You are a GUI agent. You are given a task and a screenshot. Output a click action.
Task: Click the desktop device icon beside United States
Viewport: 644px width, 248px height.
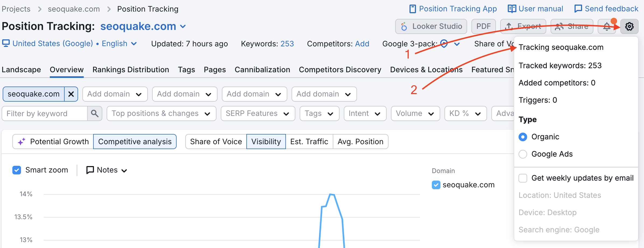coord(6,43)
